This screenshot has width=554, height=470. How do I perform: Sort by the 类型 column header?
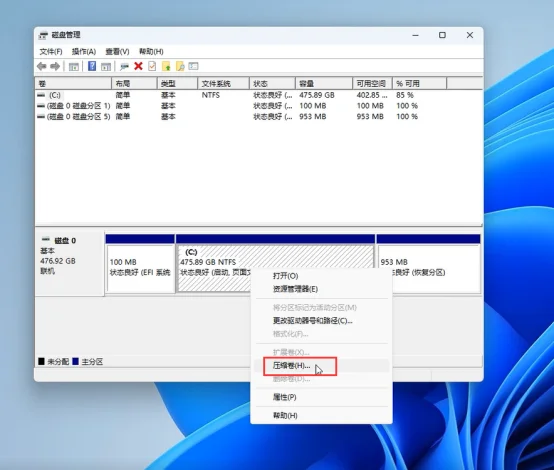pos(177,84)
